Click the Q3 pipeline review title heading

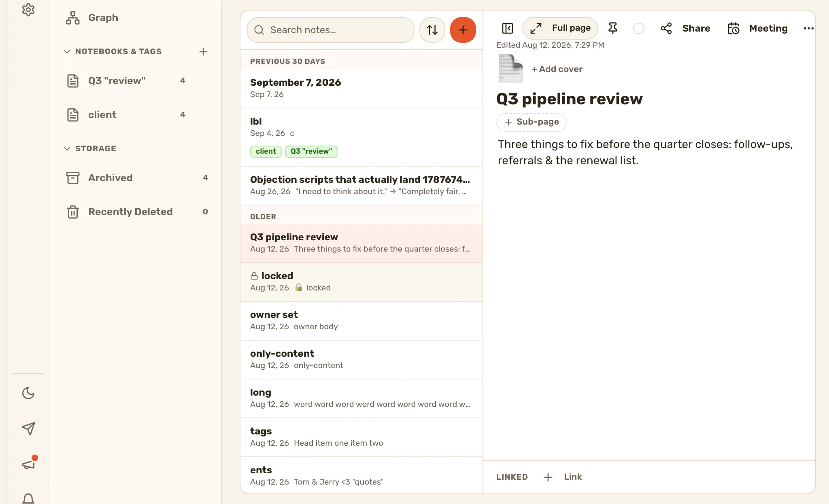[569, 99]
